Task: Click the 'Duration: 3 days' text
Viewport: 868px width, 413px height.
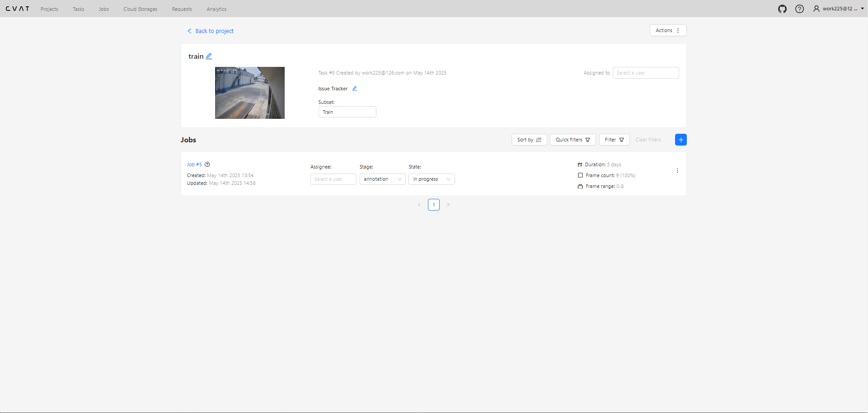Action: [x=603, y=164]
